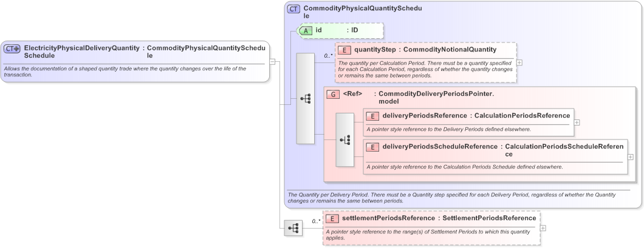Viewport: 644px width, 248px height.
Task: Click the CT icon of CommodityPhysicalQuantitySchedule
Action: [x=293, y=9]
